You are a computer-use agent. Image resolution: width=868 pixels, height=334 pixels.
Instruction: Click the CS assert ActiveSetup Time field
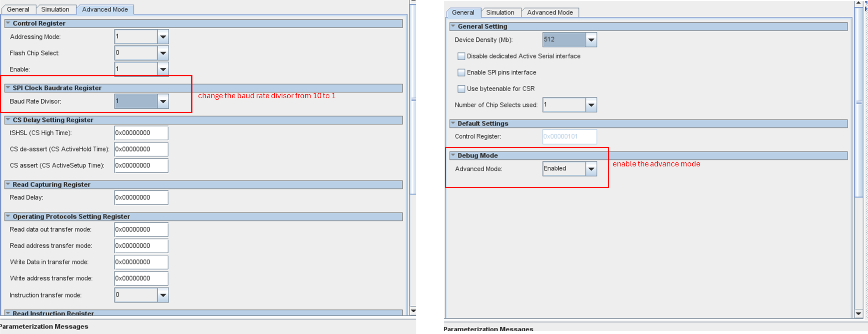pos(141,166)
